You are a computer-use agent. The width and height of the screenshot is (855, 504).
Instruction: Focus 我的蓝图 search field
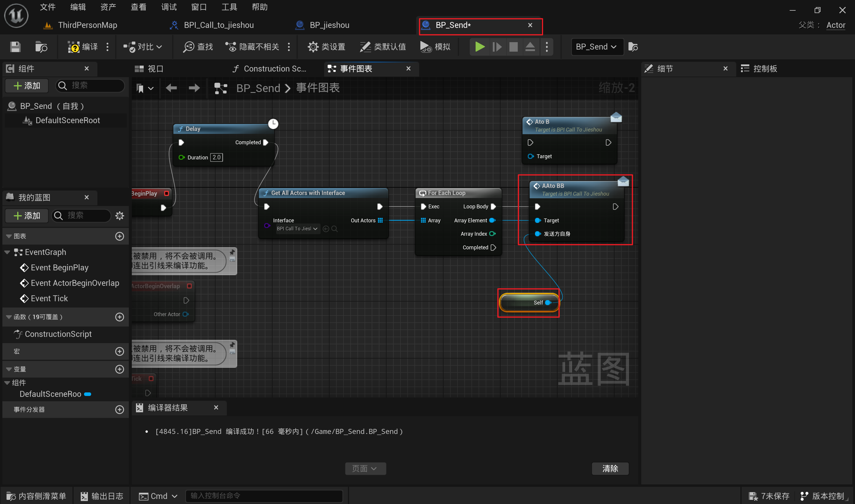click(81, 216)
